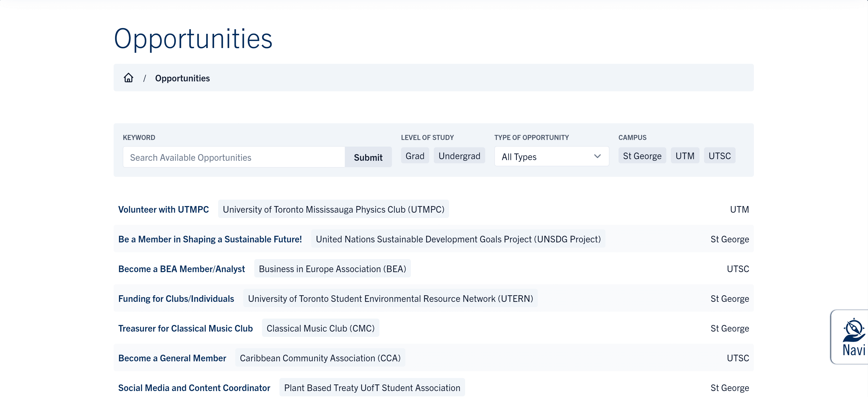Click the home icon in breadcrumb
The height and width of the screenshot is (397, 868).
click(x=128, y=78)
